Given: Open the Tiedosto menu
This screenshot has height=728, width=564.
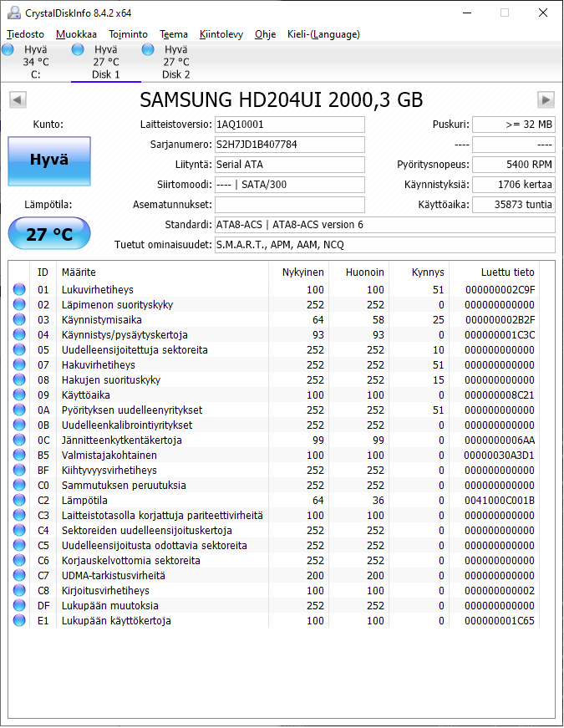Looking at the screenshot, I should click(26, 34).
